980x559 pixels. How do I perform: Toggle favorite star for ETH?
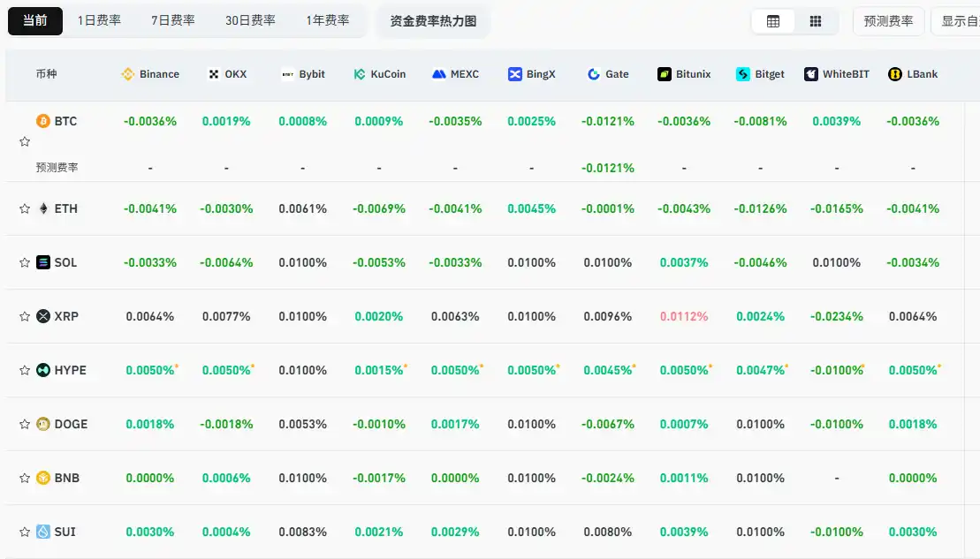(25, 209)
